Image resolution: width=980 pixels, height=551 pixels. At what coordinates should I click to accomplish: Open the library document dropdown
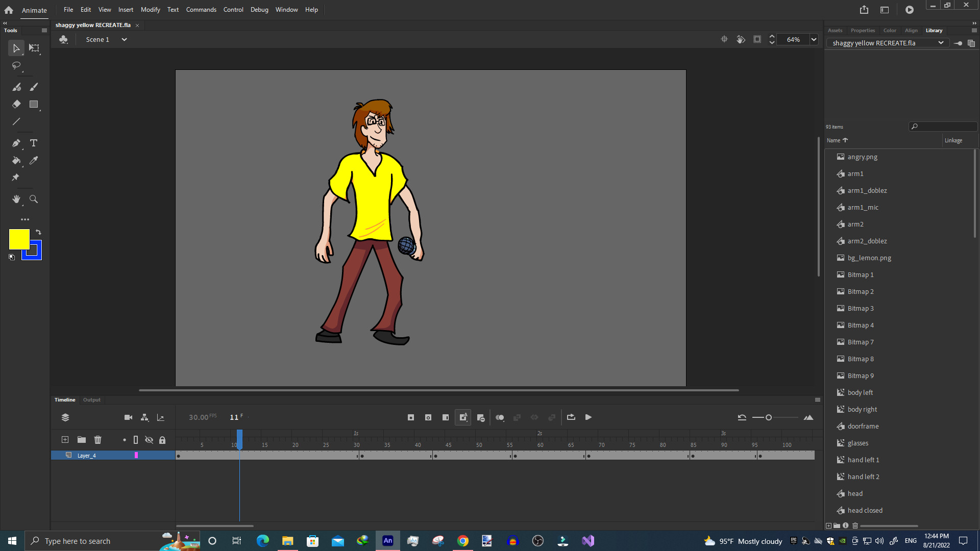pyautogui.click(x=940, y=43)
